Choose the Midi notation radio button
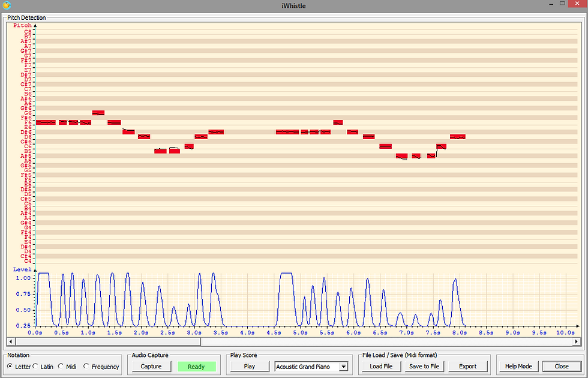 tap(61, 367)
